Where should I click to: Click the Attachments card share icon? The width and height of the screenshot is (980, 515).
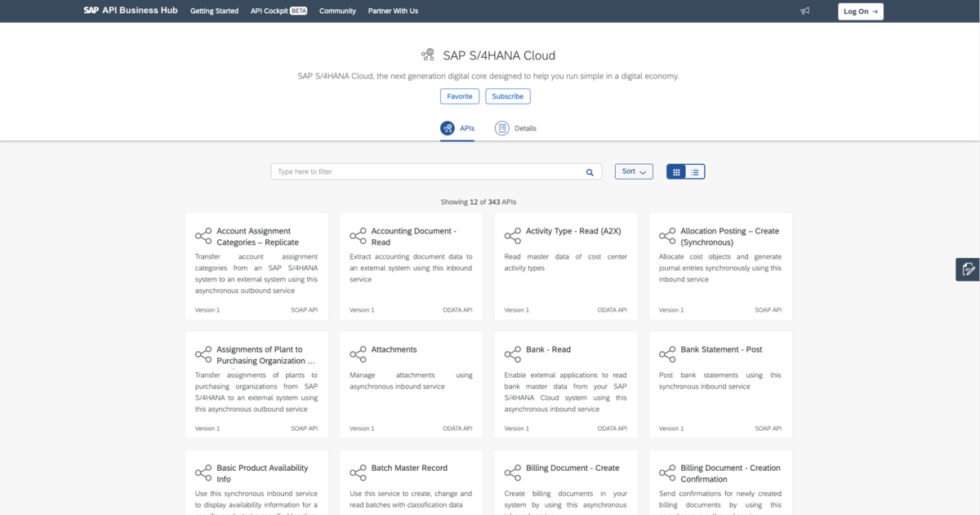pyautogui.click(x=358, y=354)
